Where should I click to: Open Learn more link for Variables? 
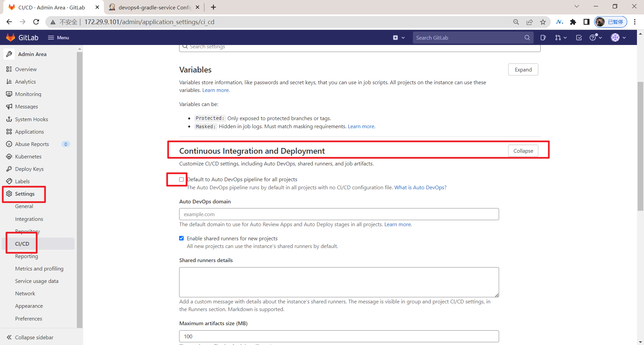pyautogui.click(x=216, y=90)
